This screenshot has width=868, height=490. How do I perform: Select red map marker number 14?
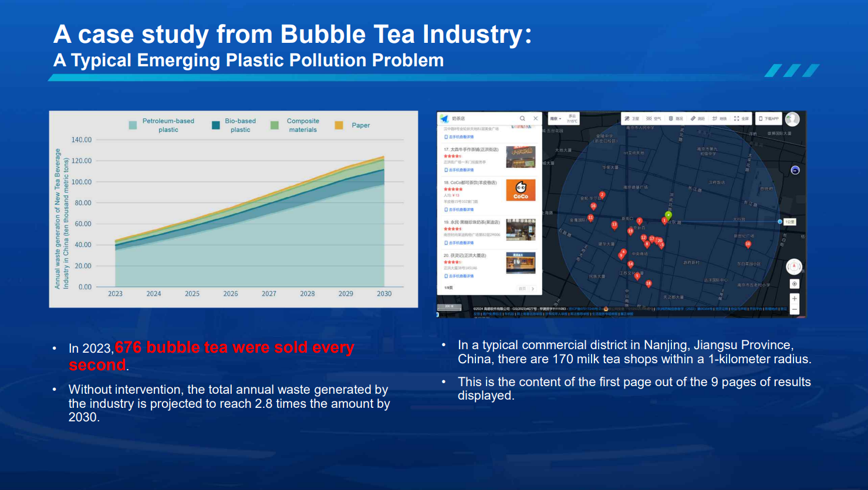(x=630, y=264)
